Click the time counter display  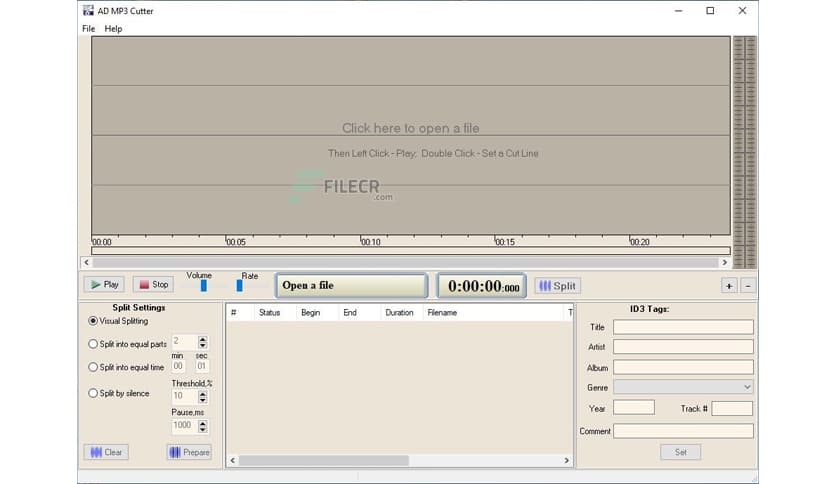click(x=482, y=286)
